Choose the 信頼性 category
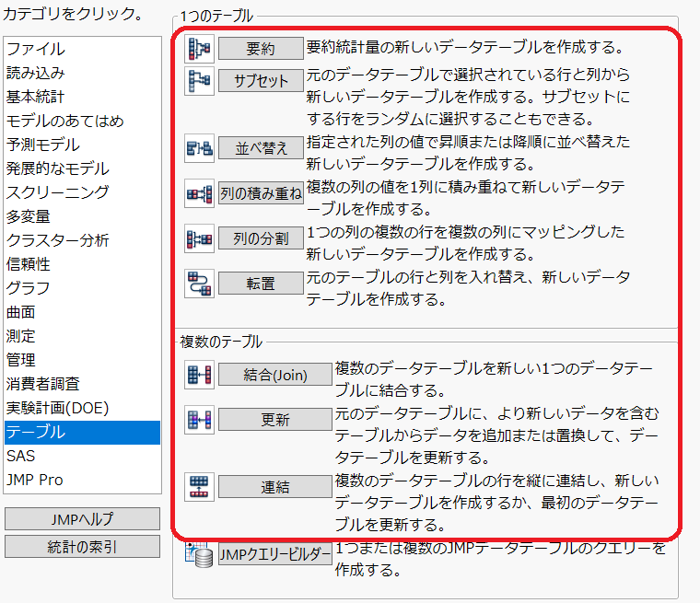 pos(82,264)
